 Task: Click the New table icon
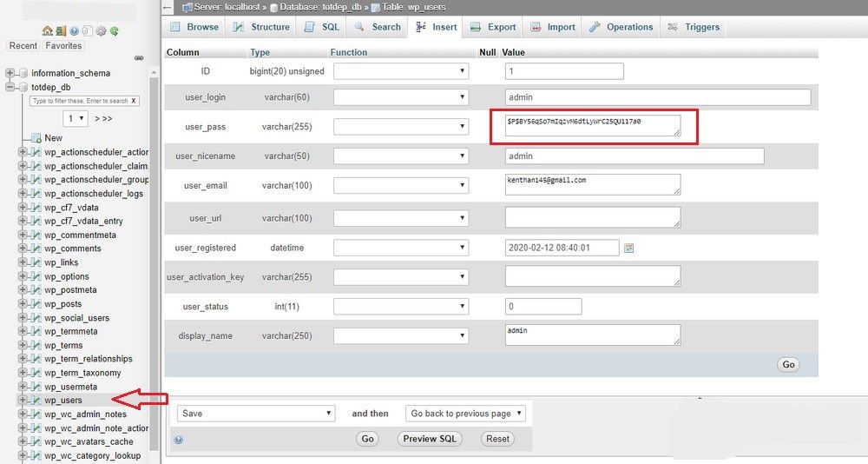click(x=36, y=137)
